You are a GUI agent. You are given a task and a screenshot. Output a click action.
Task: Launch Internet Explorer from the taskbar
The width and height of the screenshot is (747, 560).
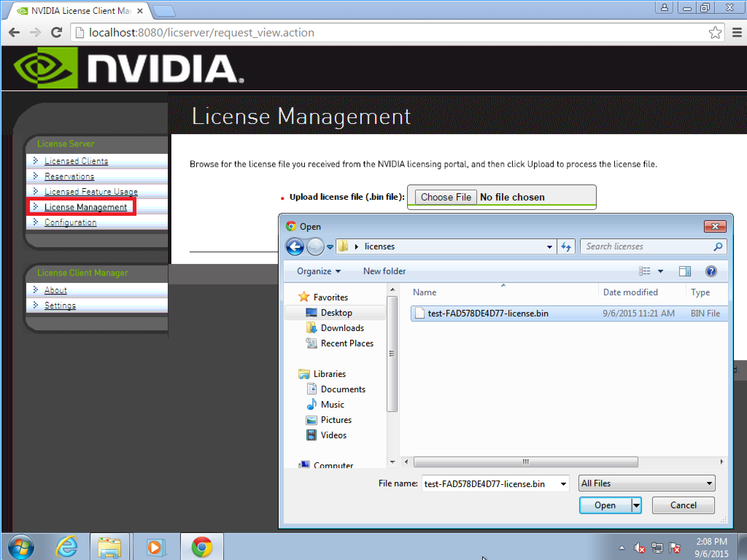67,547
